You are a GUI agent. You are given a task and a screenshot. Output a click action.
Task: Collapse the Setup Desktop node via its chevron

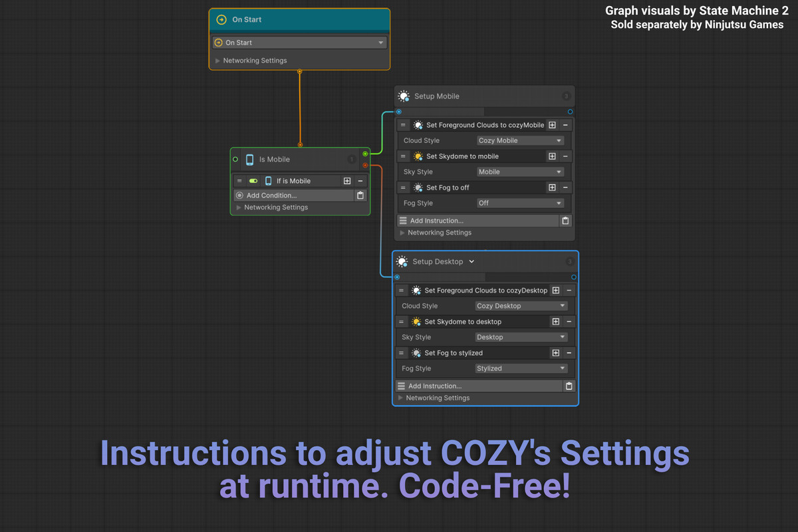[471, 261]
